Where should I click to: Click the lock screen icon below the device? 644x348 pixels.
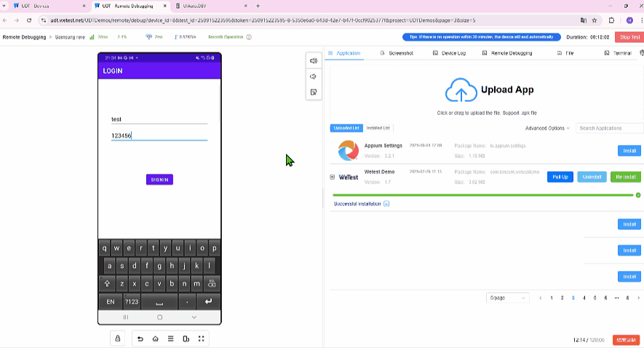tap(118, 339)
